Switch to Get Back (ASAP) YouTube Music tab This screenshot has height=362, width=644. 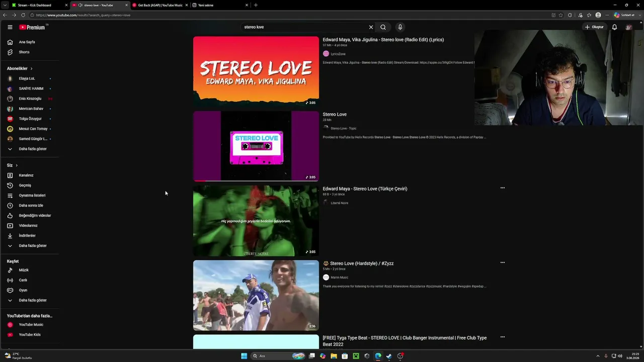click(159, 5)
